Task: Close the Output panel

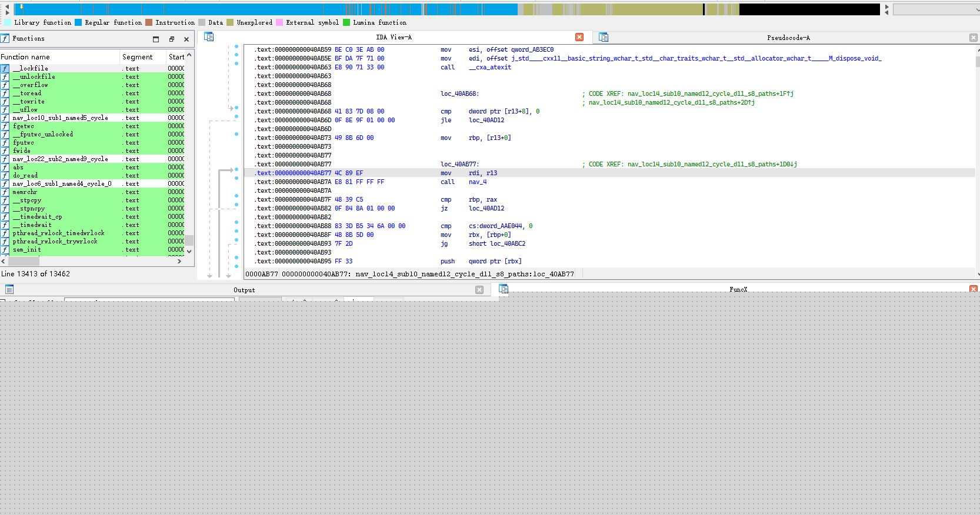Action: (x=479, y=290)
